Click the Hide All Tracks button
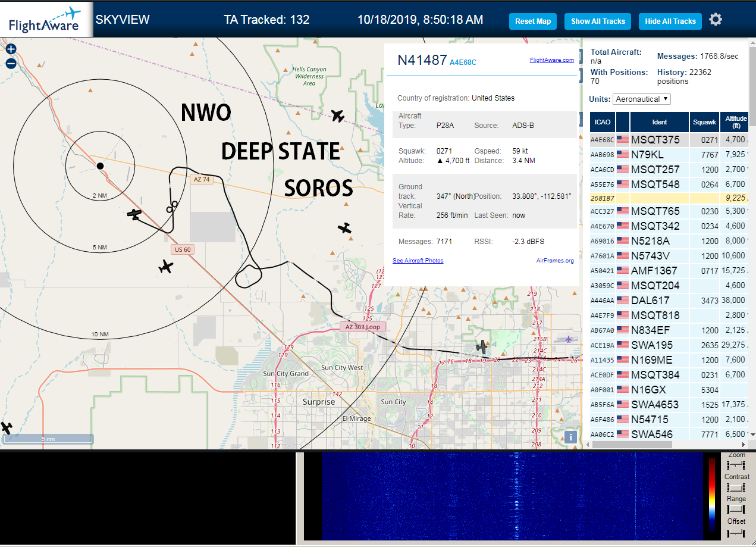The width and height of the screenshot is (756, 547). [670, 21]
